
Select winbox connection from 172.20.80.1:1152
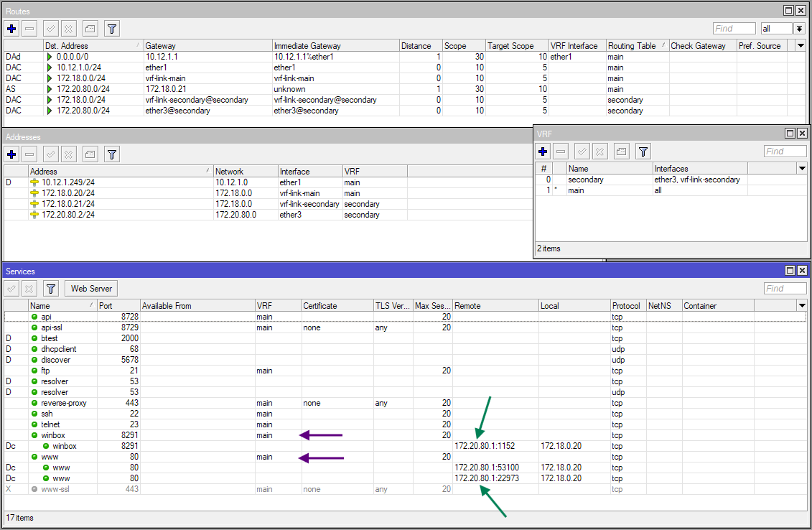point(405,446)
